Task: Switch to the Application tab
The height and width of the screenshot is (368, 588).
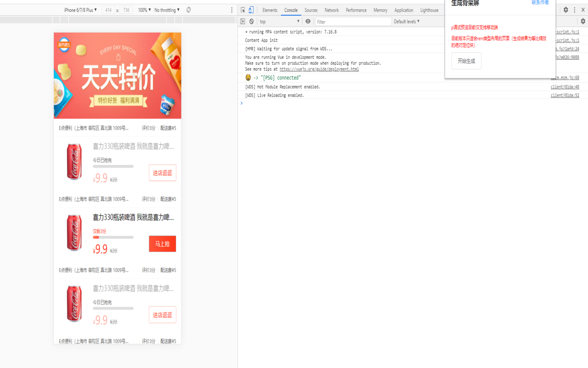Action: (404, 10)
